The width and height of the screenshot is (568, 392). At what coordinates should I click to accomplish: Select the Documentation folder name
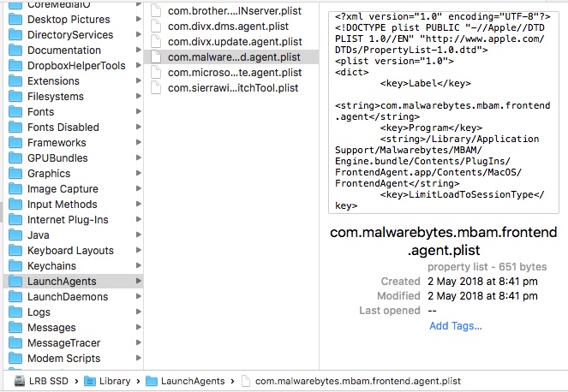click(x=64, y=50)
